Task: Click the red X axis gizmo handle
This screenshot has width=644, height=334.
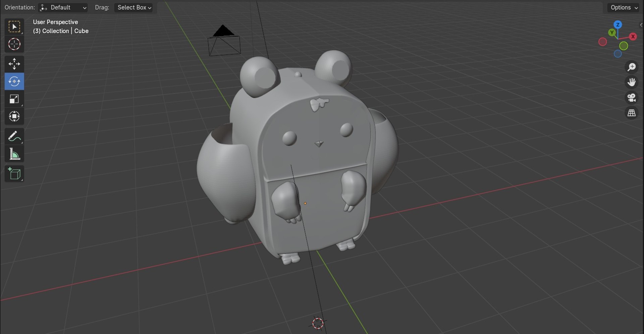Action: [633, 37]
